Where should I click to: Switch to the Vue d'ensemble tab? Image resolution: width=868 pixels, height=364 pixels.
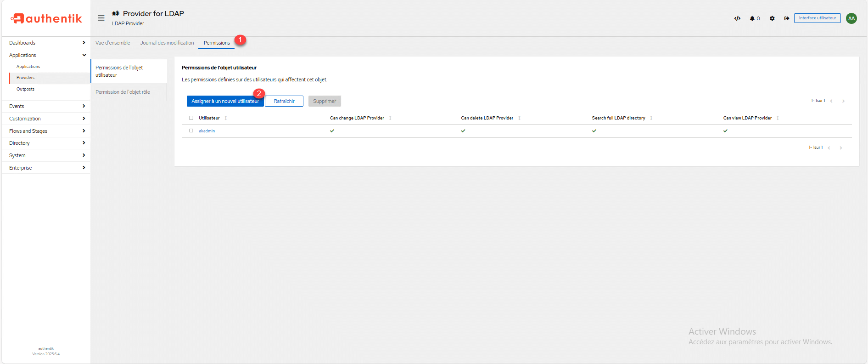tap(112, 43)
